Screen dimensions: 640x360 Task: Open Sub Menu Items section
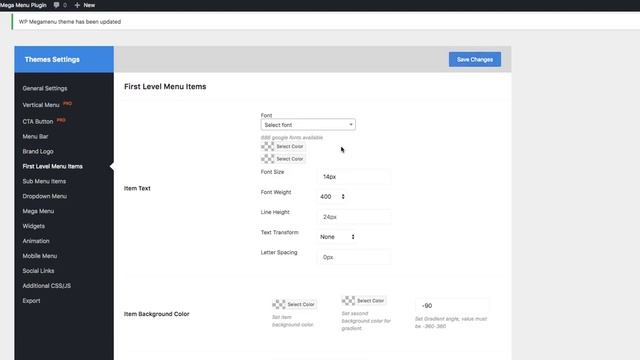(44, 181)
